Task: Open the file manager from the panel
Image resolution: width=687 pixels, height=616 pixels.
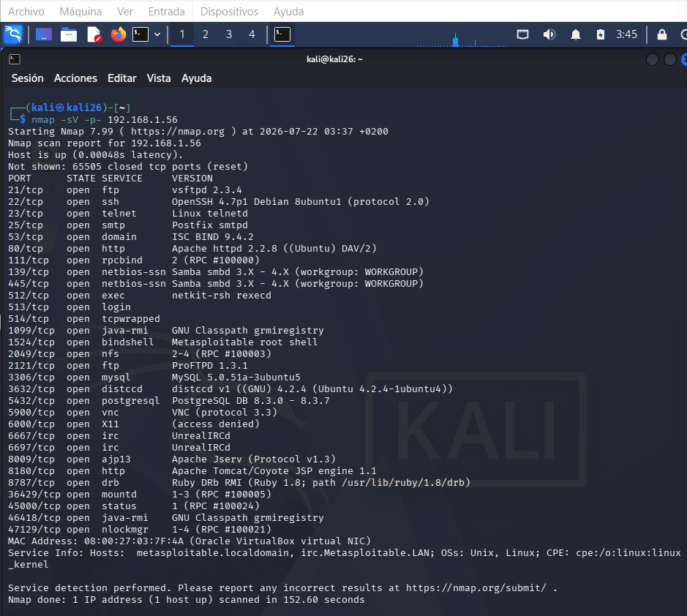Action: click(x=69, y=34)
